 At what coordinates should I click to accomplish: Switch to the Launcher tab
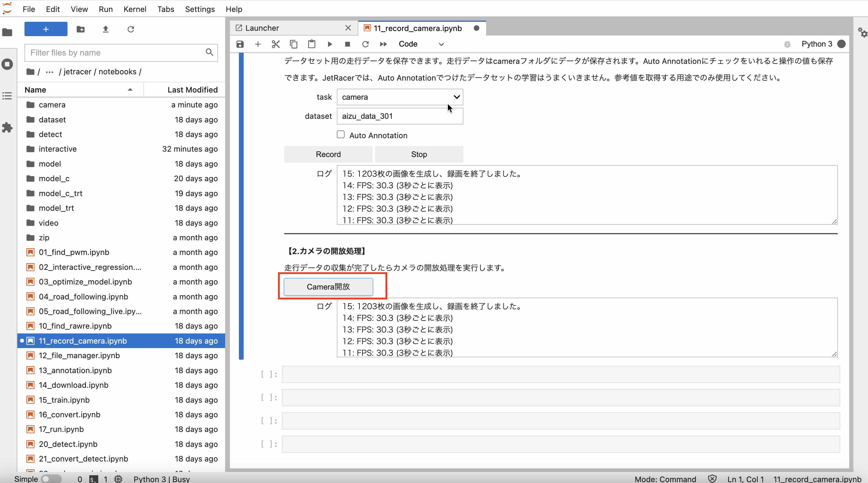click(293, 28)
